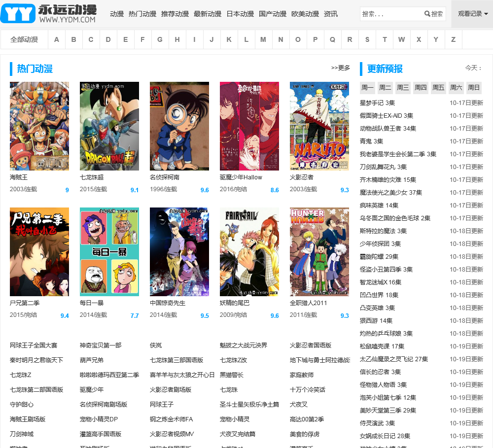Open the 资讯 navigation link

(331, 14)
